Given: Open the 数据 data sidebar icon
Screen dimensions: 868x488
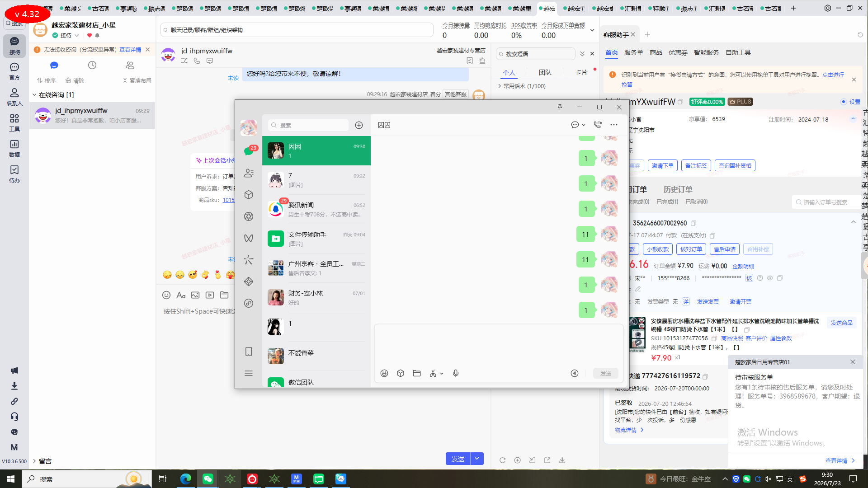Looking at the screenshot, I should pyautogui.click(x=14, y=149).
